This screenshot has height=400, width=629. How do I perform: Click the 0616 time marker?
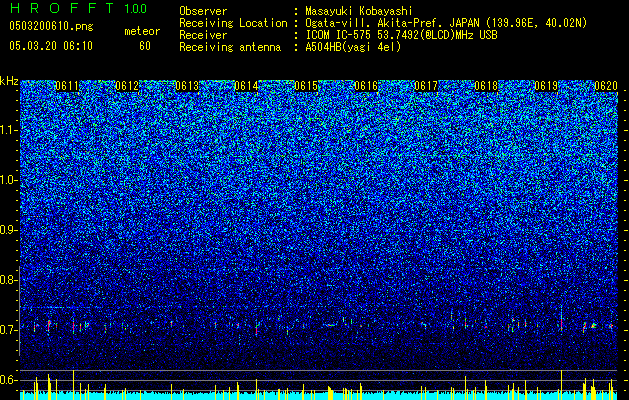366,86
